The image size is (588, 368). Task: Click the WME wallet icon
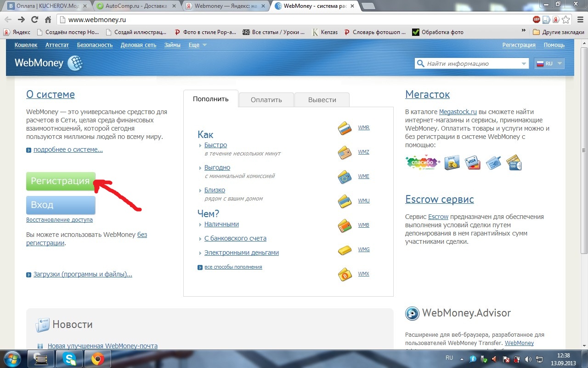(x=345, y=177)
